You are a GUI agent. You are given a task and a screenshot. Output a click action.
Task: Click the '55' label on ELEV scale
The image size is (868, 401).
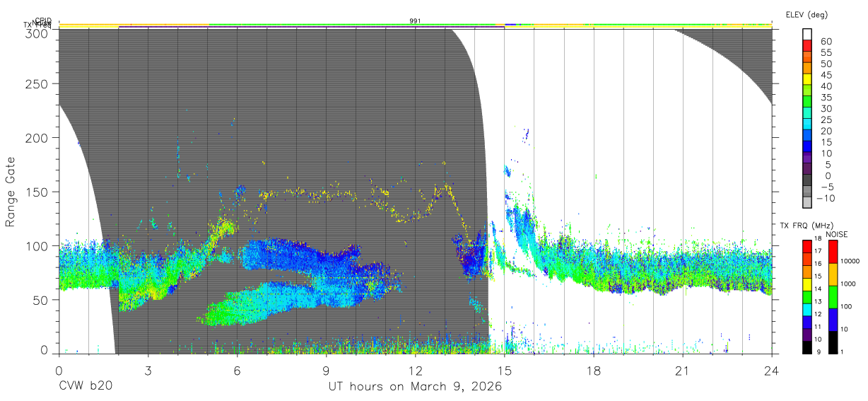[x=826, y=52]
